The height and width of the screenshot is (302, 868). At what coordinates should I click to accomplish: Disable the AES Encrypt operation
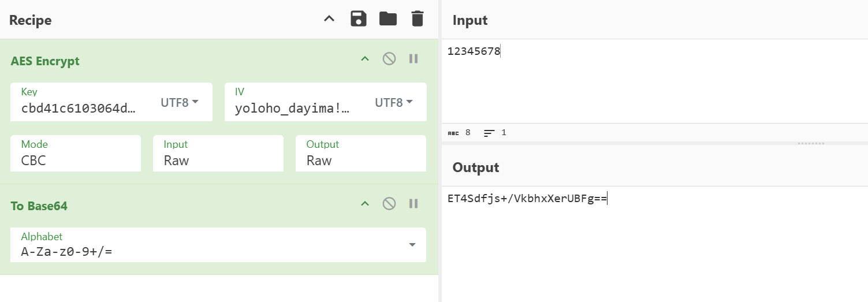389,58
